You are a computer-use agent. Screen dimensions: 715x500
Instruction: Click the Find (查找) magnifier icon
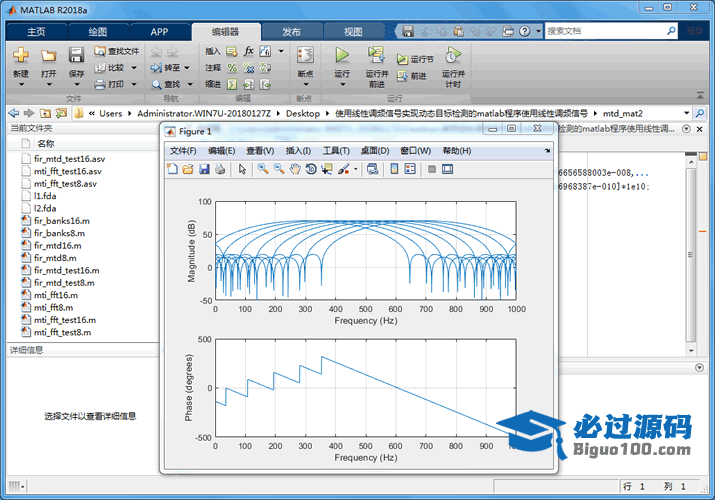coord(156,84)
